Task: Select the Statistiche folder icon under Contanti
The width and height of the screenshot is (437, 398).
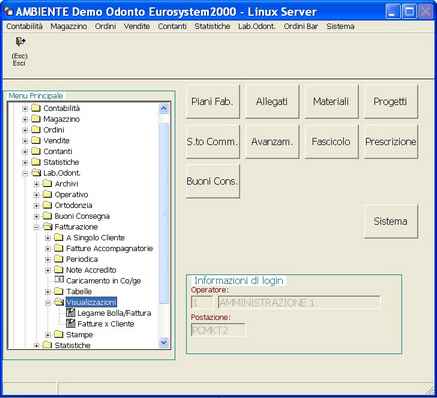Action: click(35, 162)
